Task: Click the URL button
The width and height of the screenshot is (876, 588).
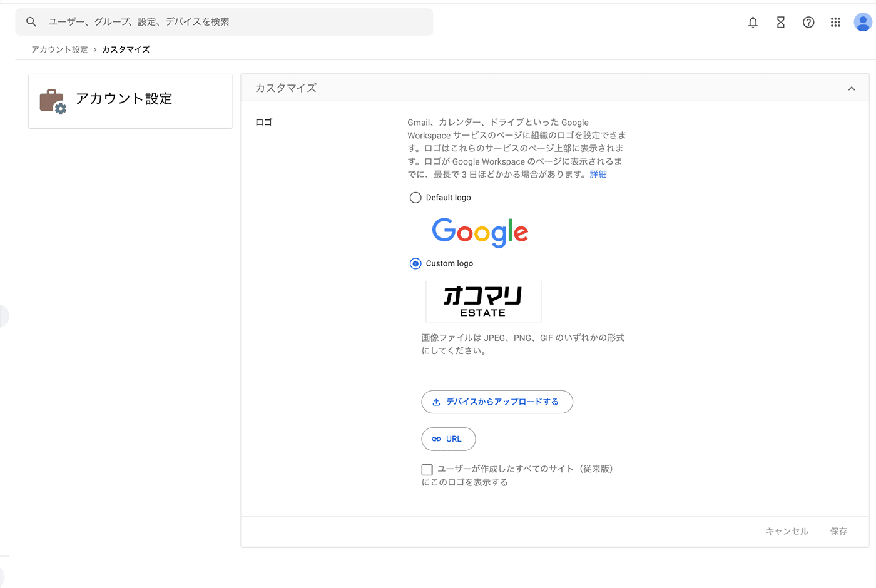Action: point(448,439)
